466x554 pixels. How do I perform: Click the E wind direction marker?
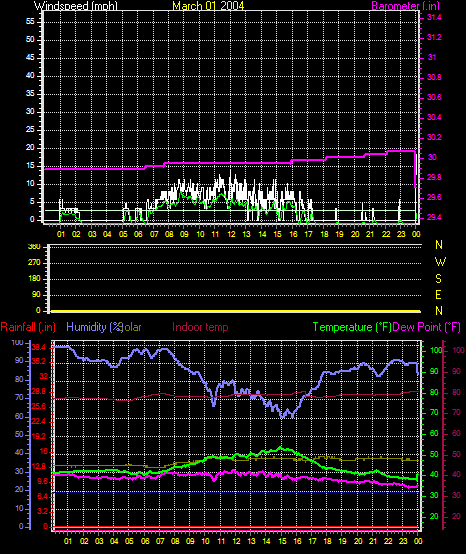coord(438,295)
